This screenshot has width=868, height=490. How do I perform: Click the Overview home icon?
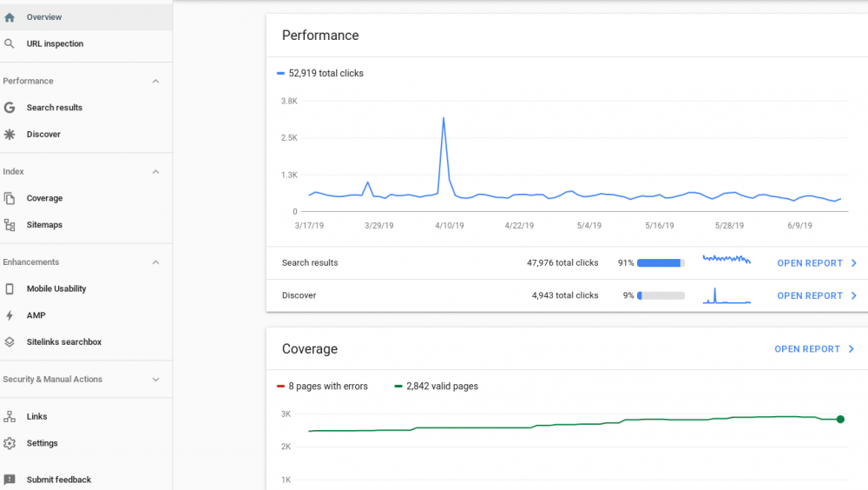coord(10,17)
